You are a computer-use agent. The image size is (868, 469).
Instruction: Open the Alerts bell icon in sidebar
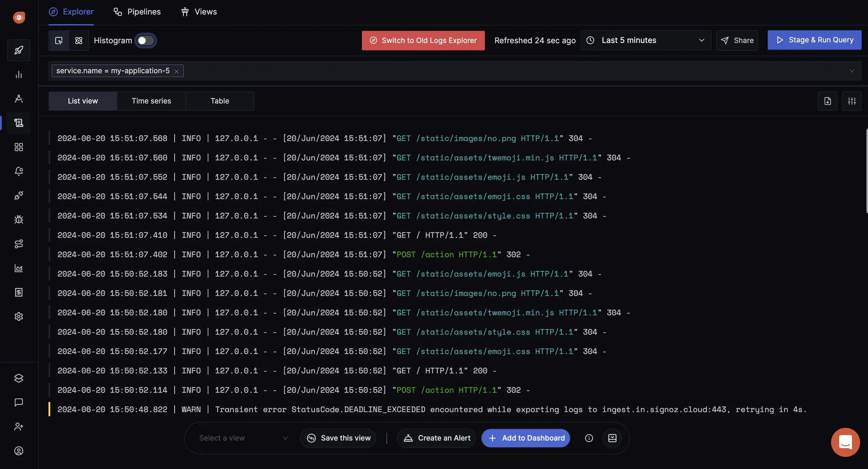19,171
